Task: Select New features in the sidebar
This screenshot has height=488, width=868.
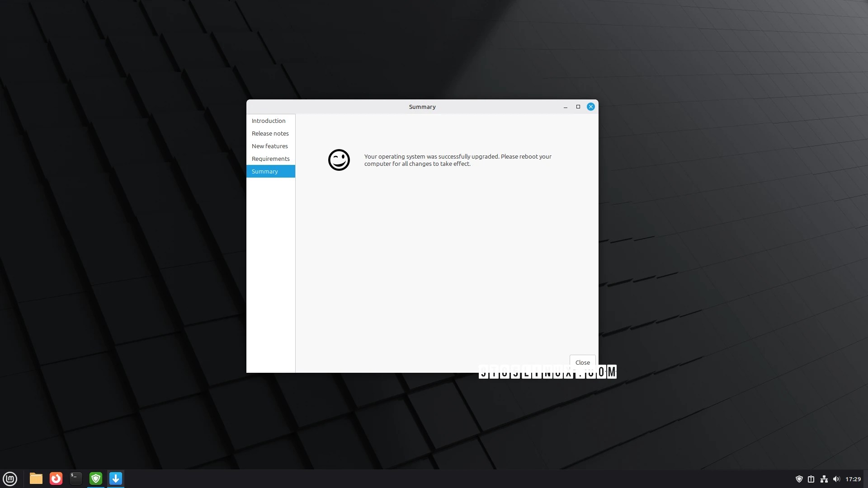Action: pyautogui.click(x=269, y=146)
